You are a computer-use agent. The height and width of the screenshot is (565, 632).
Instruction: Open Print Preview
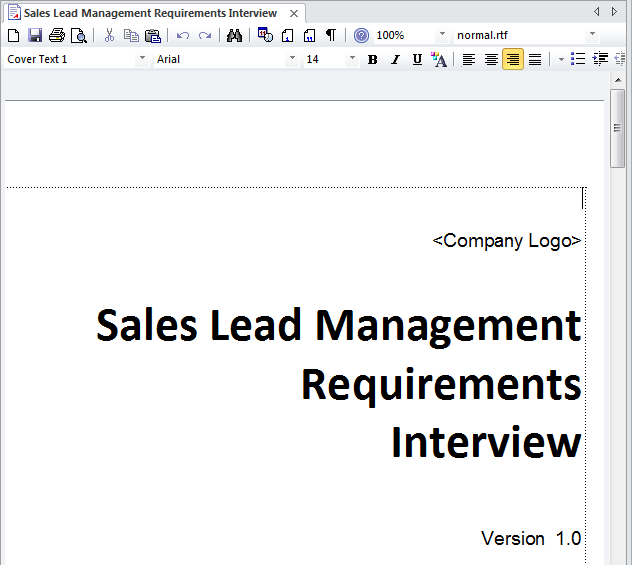[78, 36]
